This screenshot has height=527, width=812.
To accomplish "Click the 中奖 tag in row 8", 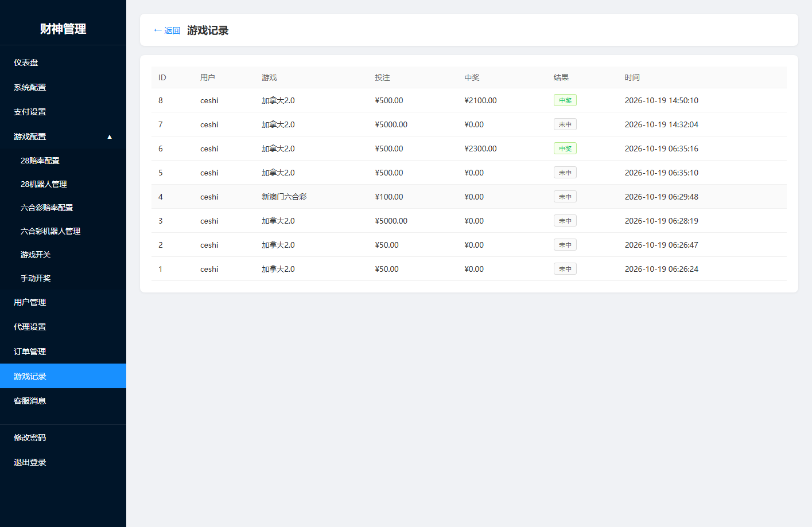I will point(565,100).
